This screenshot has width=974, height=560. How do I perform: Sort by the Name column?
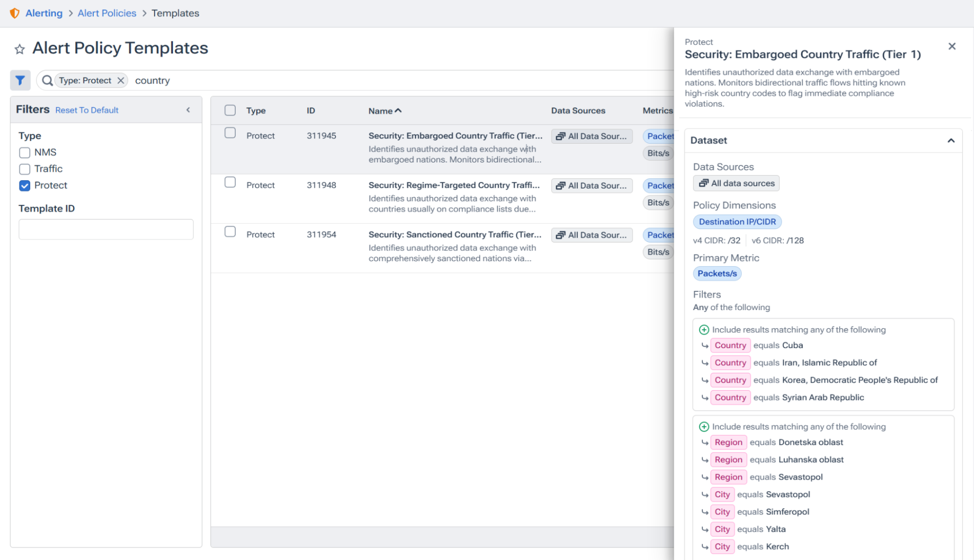(385, 111)
